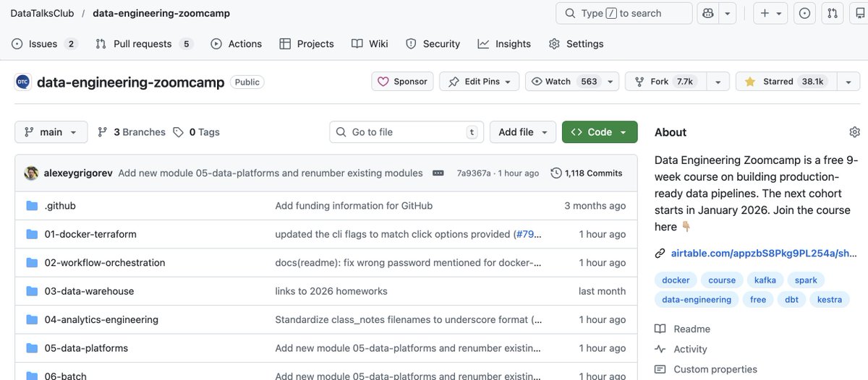
Task: Expand the Copilot dropdown arrow
Action: pos(728,13)
